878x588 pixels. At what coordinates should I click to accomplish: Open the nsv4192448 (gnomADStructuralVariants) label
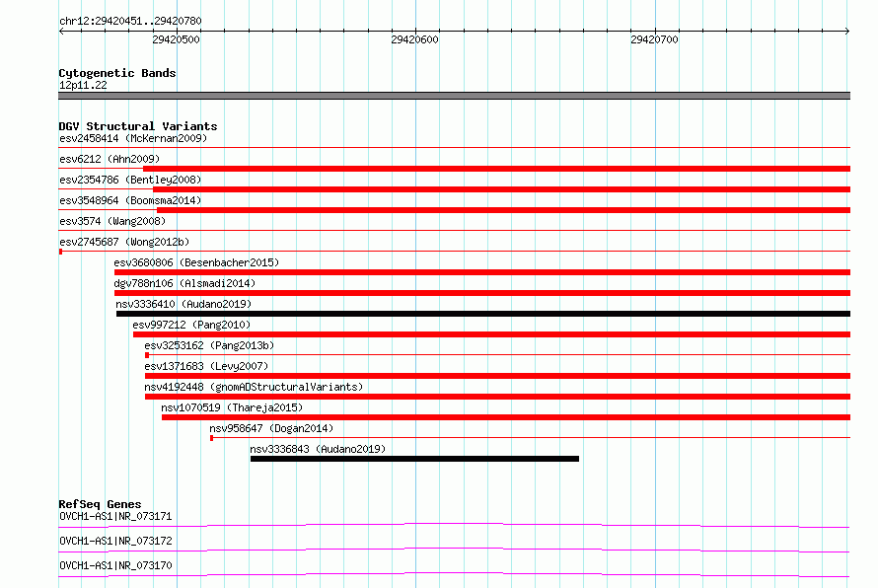(254, 387)
